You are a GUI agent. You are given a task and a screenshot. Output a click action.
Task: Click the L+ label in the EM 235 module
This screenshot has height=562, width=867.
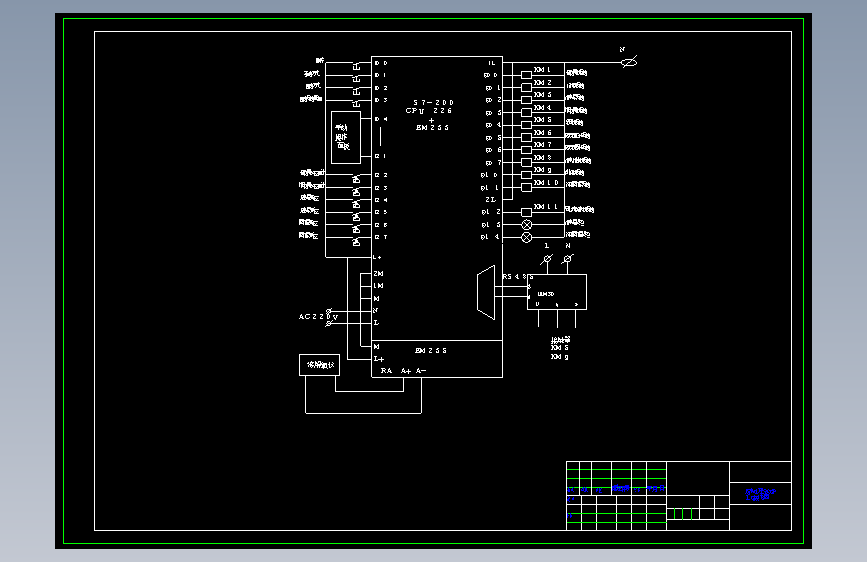379,359
